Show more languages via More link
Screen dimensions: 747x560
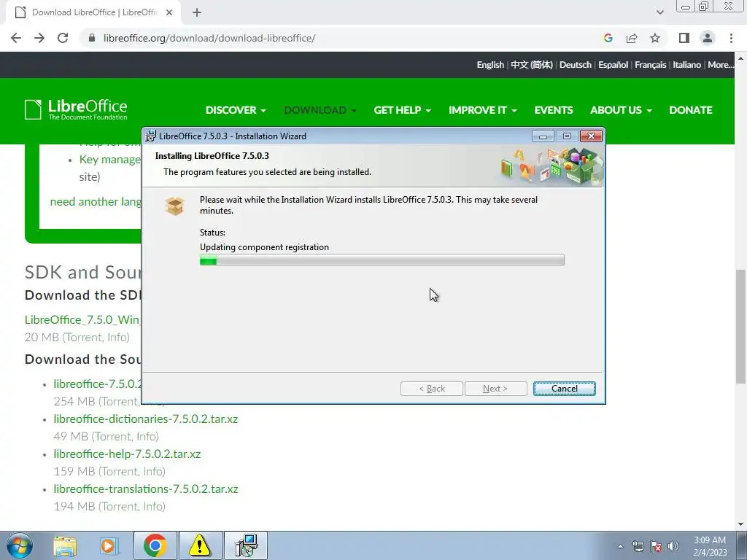720,65
